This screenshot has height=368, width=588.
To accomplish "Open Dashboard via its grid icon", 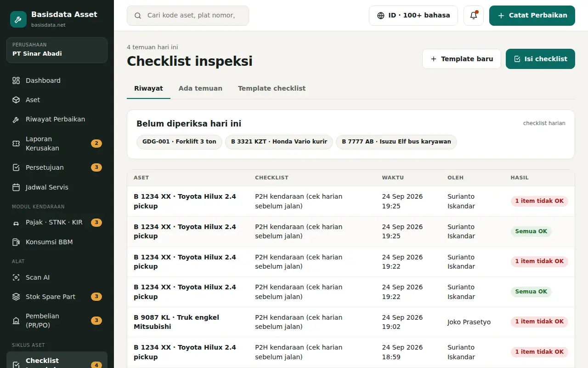I will (x=16, y=80).
